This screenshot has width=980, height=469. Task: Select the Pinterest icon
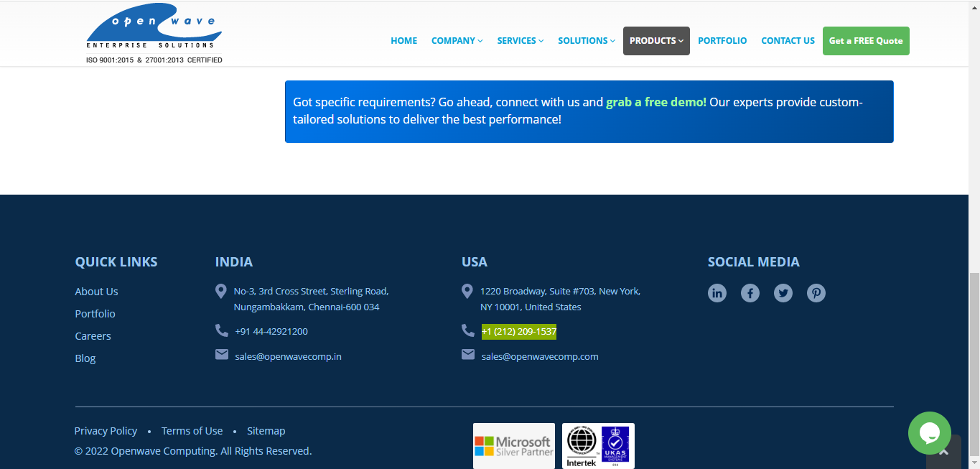816,293
